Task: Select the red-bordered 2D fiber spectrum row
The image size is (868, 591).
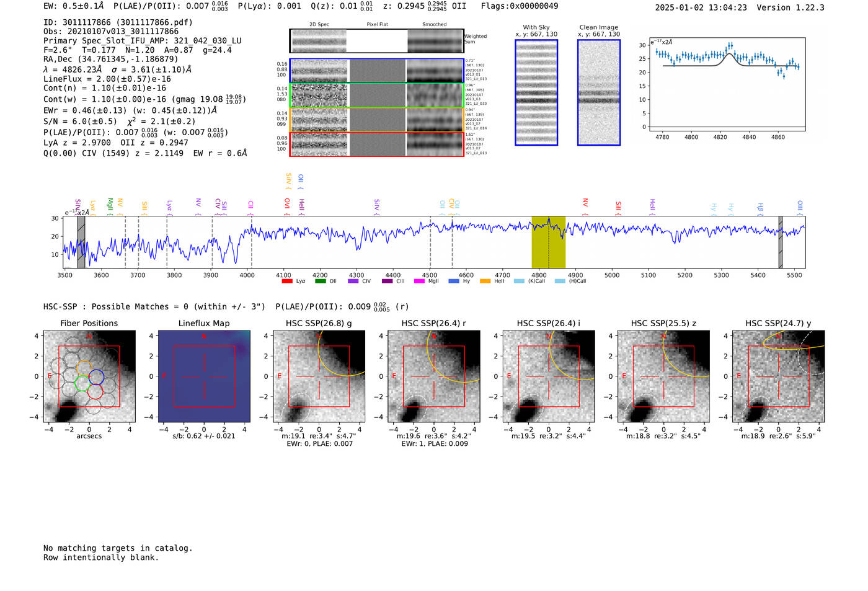Action: tap(376, 144)
